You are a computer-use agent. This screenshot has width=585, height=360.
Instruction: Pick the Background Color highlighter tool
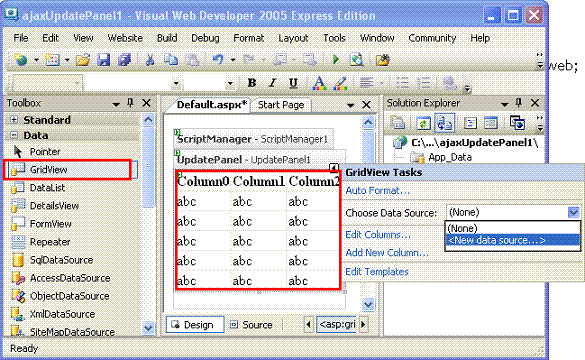(x=340, y=83)
